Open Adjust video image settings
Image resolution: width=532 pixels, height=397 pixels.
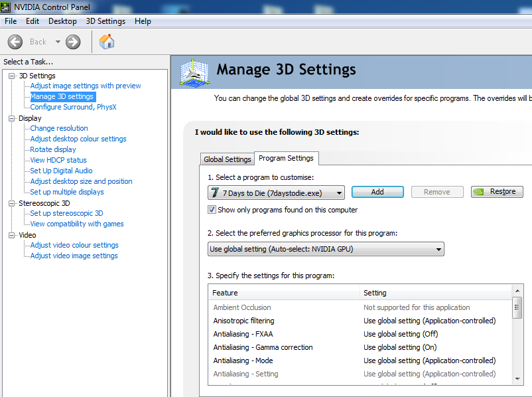74,256
